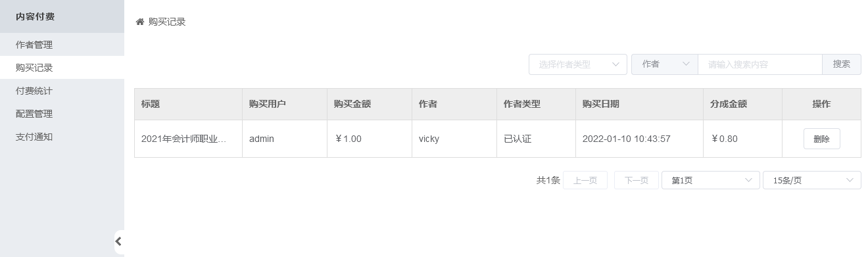
Task: Open the 选择作者类型 dropdown
Action: 578,64
